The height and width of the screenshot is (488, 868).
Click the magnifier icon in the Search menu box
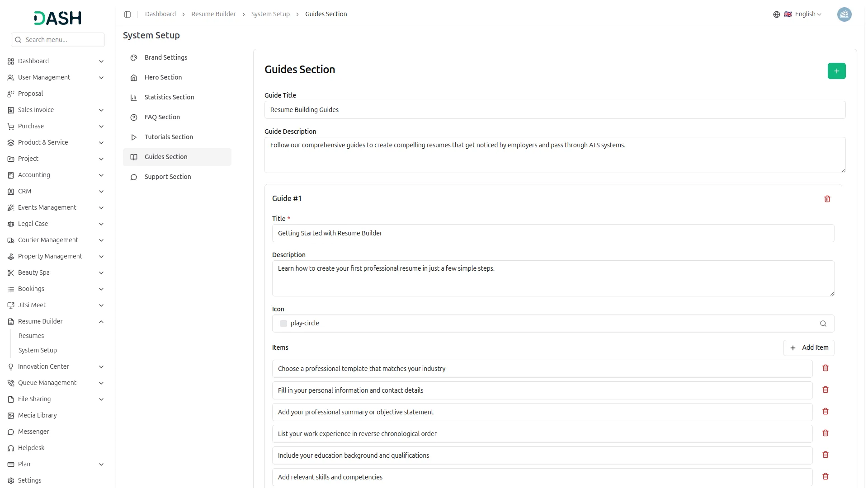click(x=18, y=40)
